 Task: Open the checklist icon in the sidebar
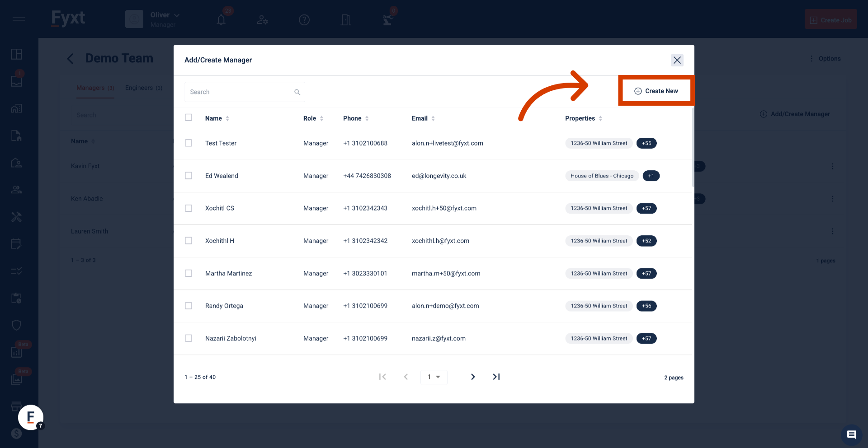point(16,271)
